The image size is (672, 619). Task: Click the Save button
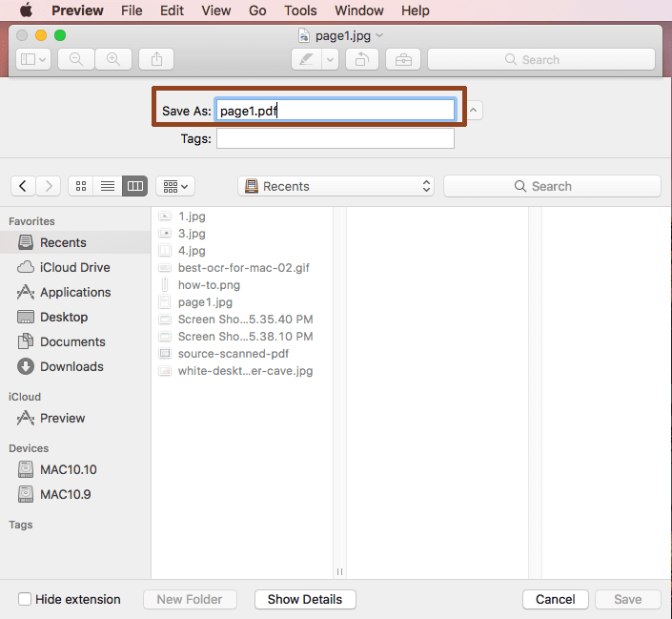tap(628, 599)
